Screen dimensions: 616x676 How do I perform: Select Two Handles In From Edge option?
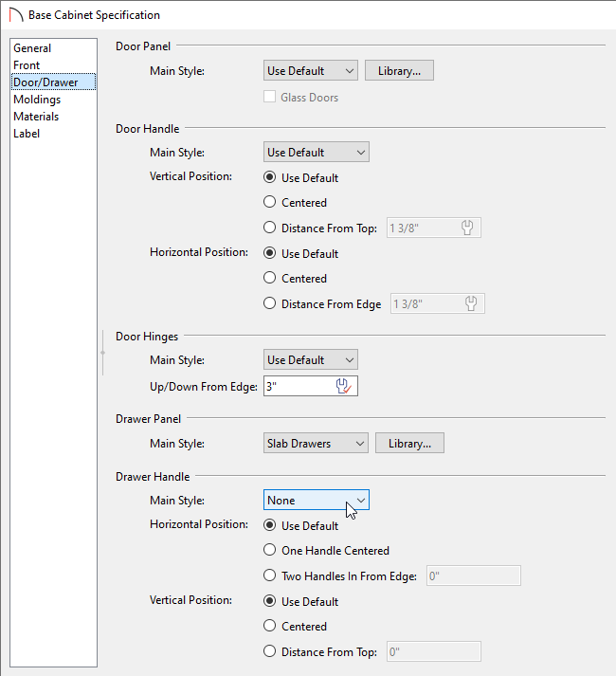269,576
